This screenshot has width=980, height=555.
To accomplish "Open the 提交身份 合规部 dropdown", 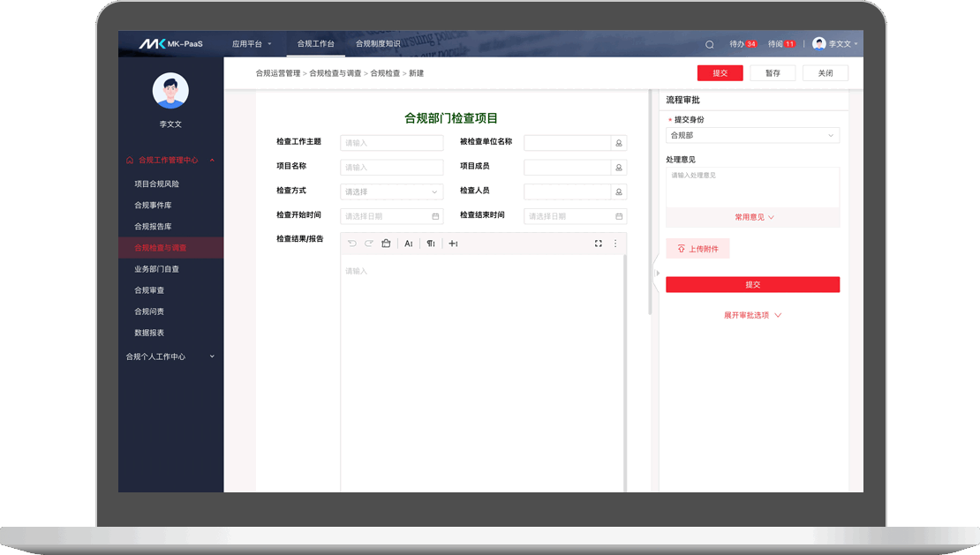I will pyautogui.click(x=752, y=136).
